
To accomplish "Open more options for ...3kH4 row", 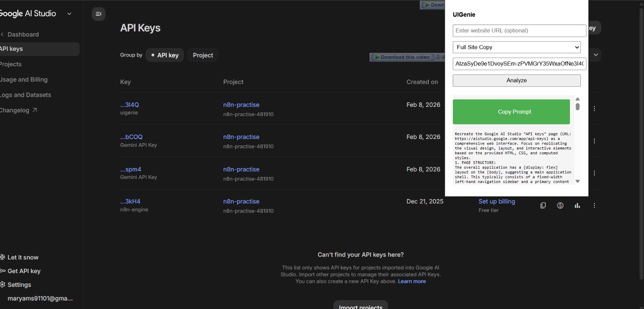I will (594, 205).
